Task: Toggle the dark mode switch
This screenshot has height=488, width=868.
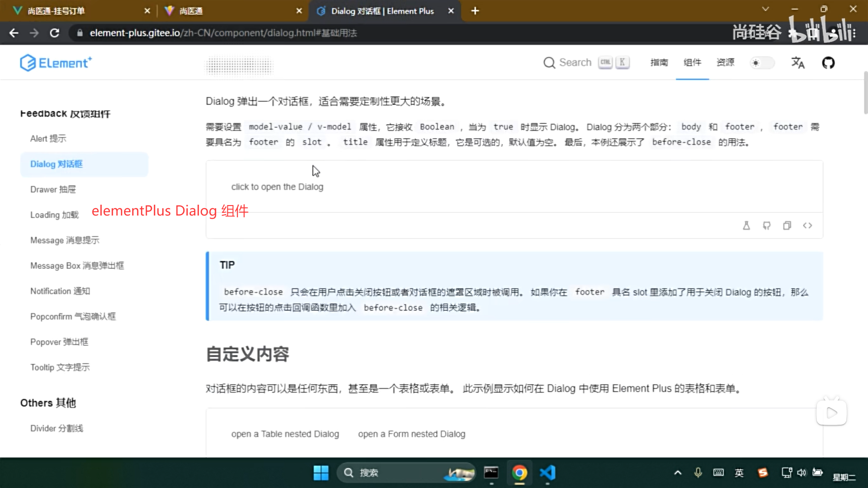Action: point(762,63)
